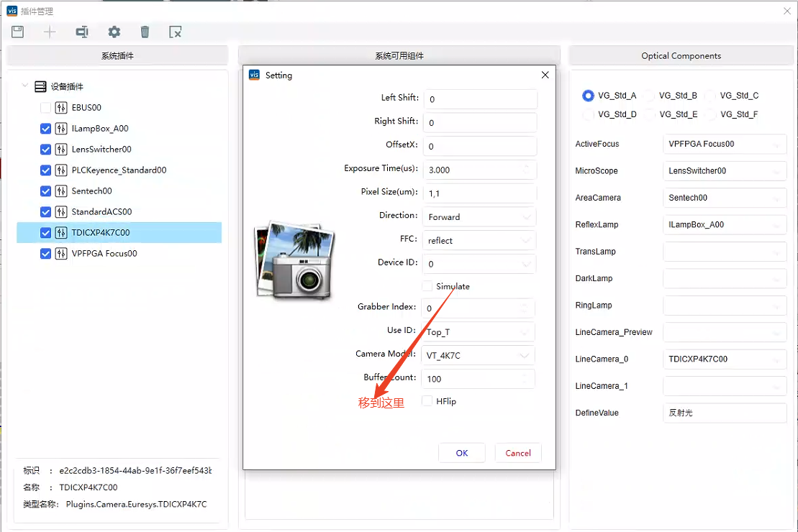
Task: Select the 系统插件 panel header
Action: (117, 56)
